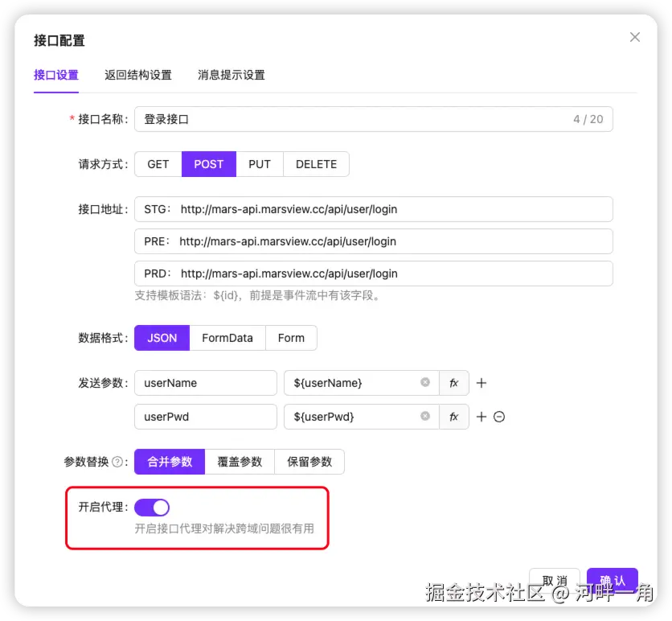The width and height of the screenshot is (672, 621).
Task: Select 保留参数 option
Action: 309,462
